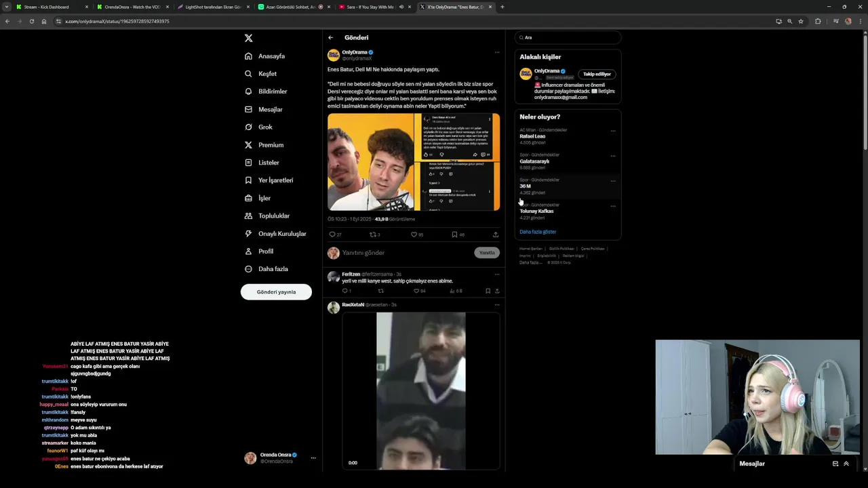The image size is (868, 488).
Task: Expand the Mesajlar drawer
Action: [x=846, y=464]
